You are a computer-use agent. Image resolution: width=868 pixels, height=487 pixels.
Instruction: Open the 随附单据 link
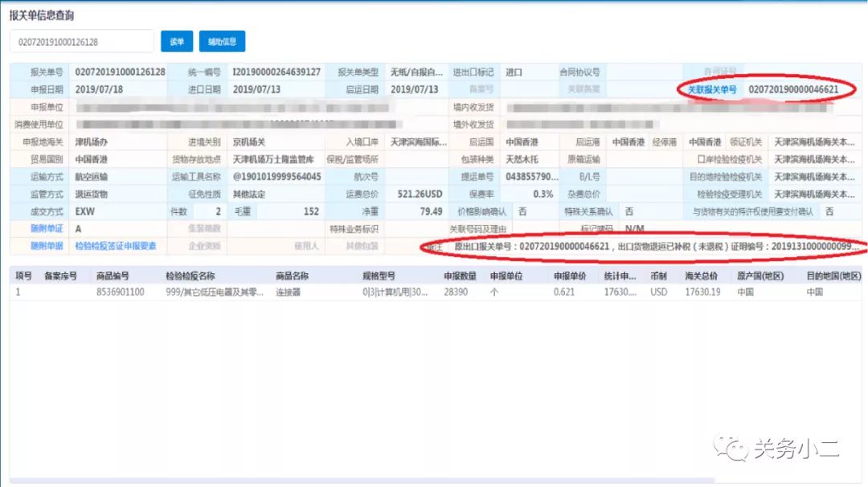(47, 246)
